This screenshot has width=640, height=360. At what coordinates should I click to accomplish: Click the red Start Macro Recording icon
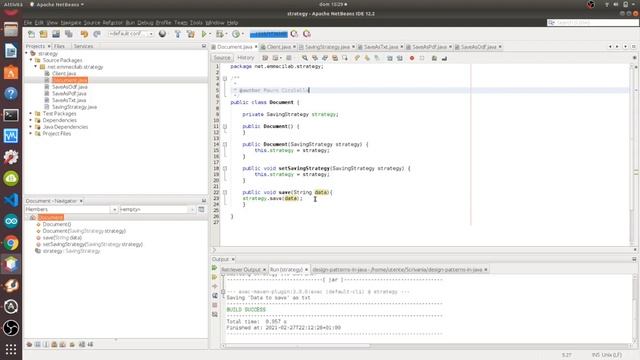click(x=412, y=58)
